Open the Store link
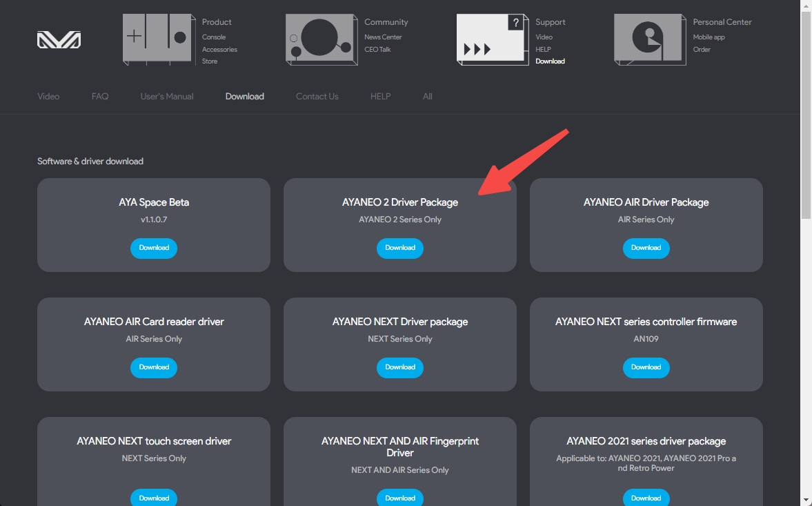 [210, 61]
